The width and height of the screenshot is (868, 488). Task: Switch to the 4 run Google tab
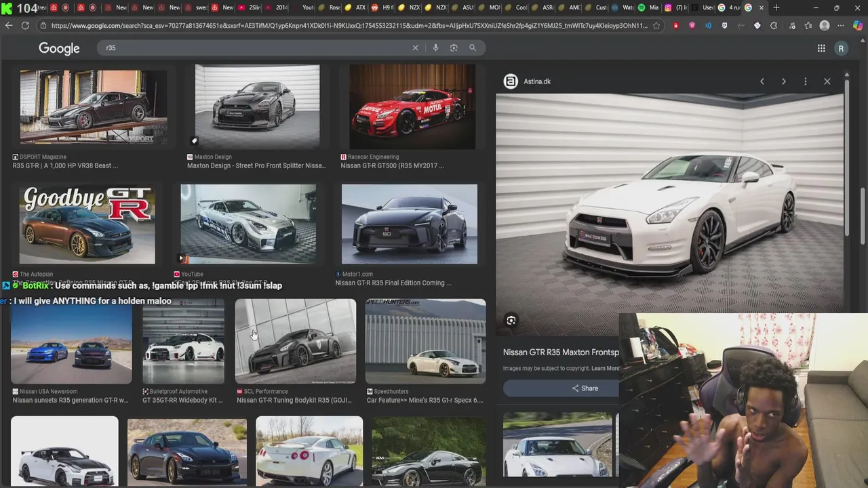(728, 7)
